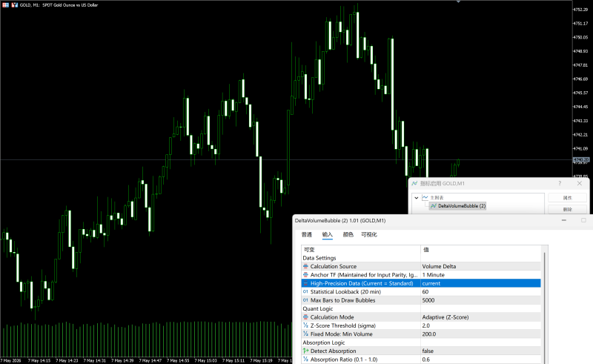Click the 属性 button in indicators dialog
Image resolution: width=593 pixels, height=364 pixels.
click(x=567, y=198)
